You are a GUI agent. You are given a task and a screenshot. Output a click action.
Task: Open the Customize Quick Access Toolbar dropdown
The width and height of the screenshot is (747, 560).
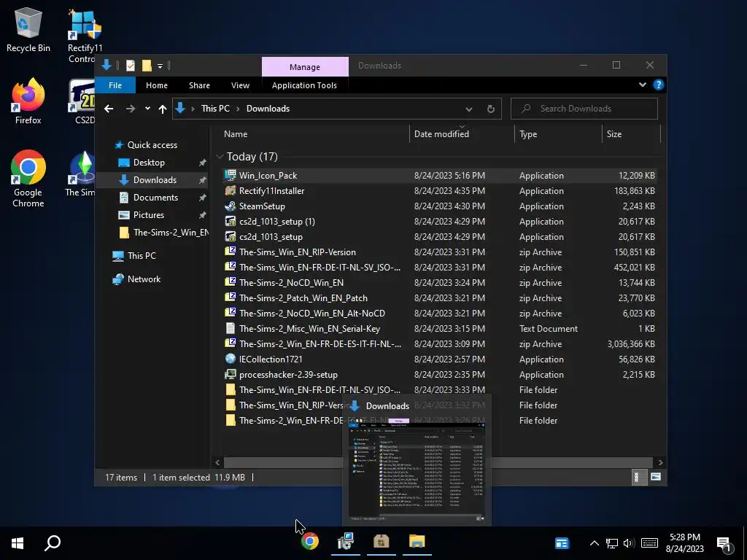tap(160, 66)
